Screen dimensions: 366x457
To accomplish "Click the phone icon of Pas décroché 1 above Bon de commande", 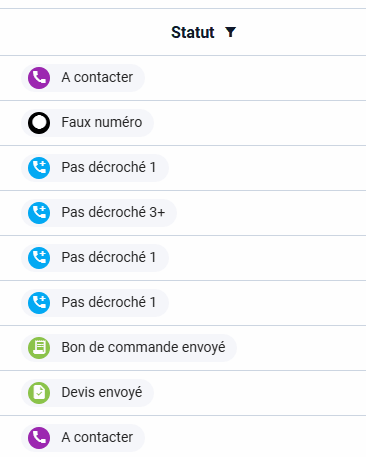I will (39, 303).
